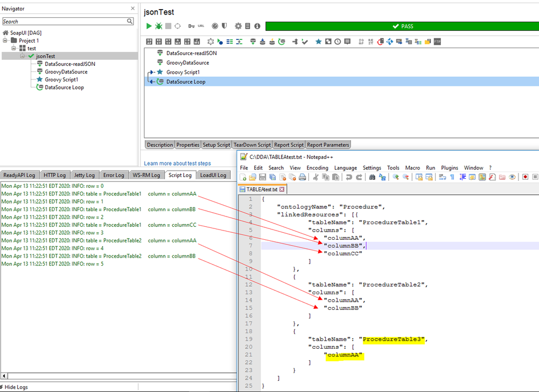Collapse the jsonTest tree node
539x392 pixels.
[23, 56]
